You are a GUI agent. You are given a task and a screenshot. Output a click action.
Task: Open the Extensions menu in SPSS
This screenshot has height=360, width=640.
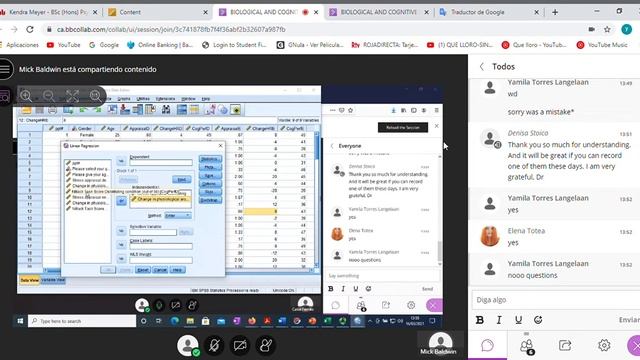click(165, 99)
